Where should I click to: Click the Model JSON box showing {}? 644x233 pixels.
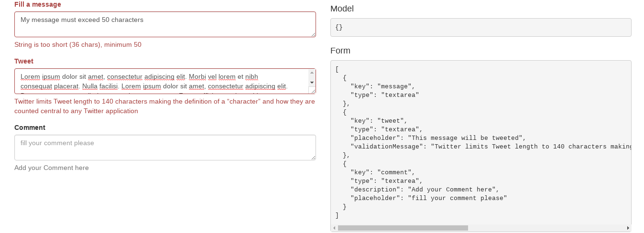480,27
